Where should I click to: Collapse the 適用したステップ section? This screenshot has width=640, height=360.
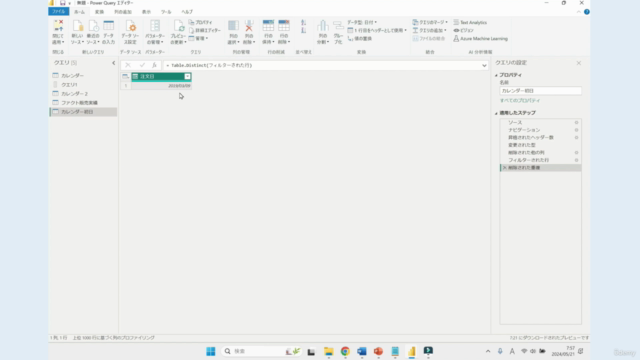coord(497,113)
